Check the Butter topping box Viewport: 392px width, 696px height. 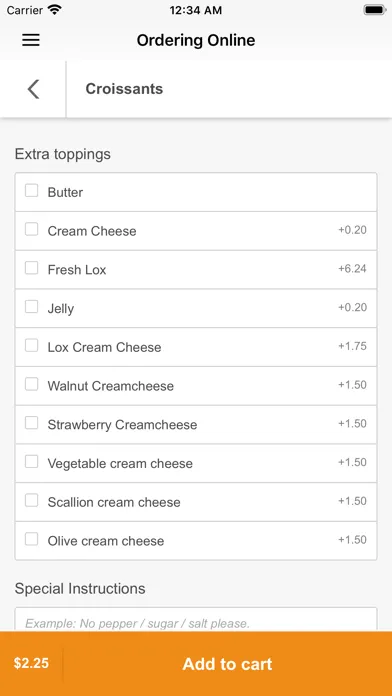click(x=32, y=191)
